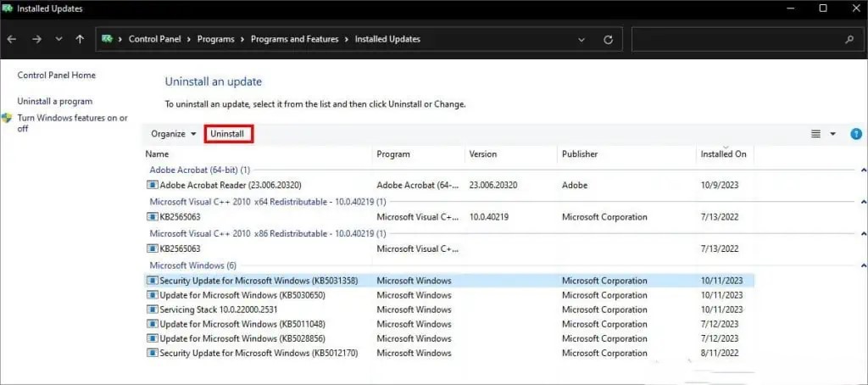Change view with the view icon
The width and height of the screenshot is (868, 385).
[x=815, y=133]
